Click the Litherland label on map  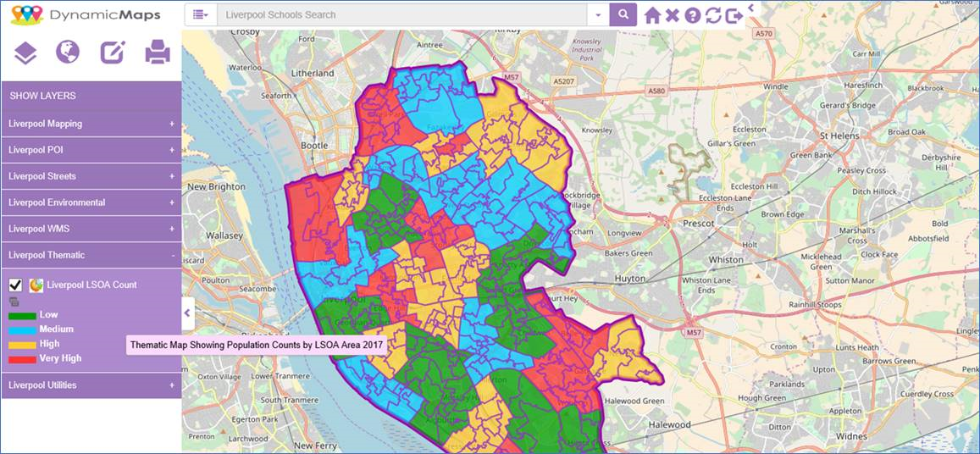pos(313,73)
